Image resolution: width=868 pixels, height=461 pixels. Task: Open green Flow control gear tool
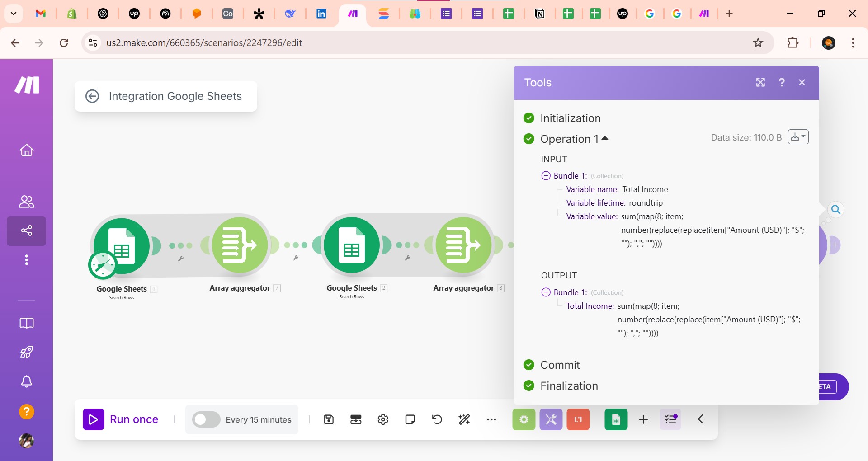(524, 419)
